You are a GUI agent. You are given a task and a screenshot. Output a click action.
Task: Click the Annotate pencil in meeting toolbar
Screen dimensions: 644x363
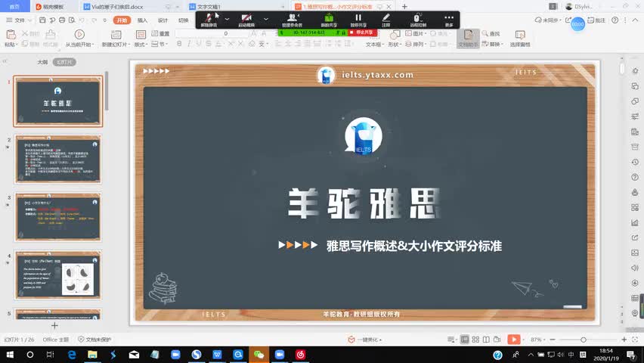[x=385, y=20]
